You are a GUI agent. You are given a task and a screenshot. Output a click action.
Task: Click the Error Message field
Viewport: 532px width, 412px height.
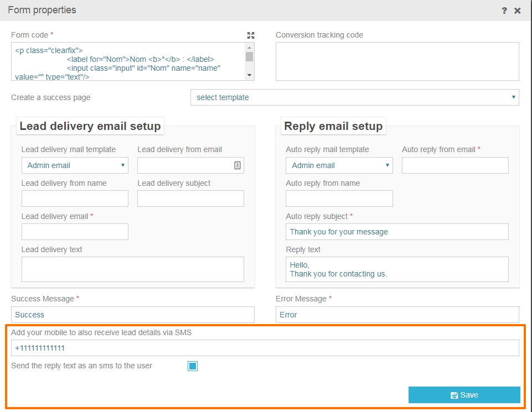[397, 315]
